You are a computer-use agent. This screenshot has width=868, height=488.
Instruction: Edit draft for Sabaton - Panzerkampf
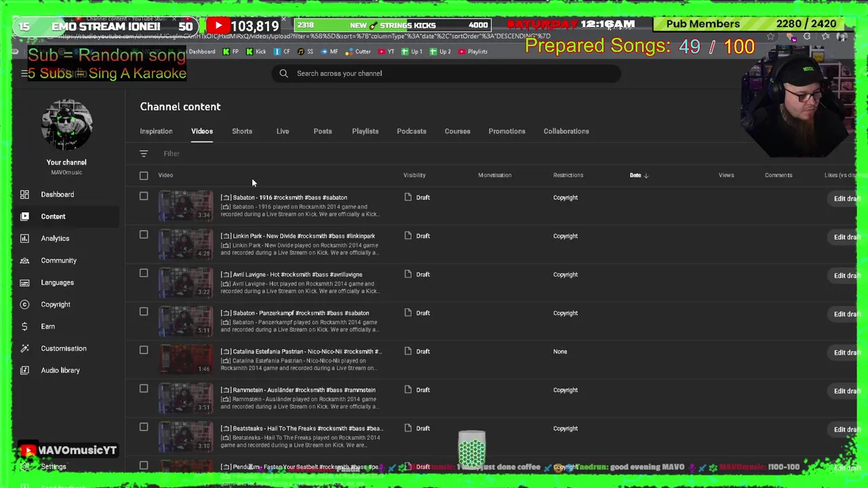point(845,314)
